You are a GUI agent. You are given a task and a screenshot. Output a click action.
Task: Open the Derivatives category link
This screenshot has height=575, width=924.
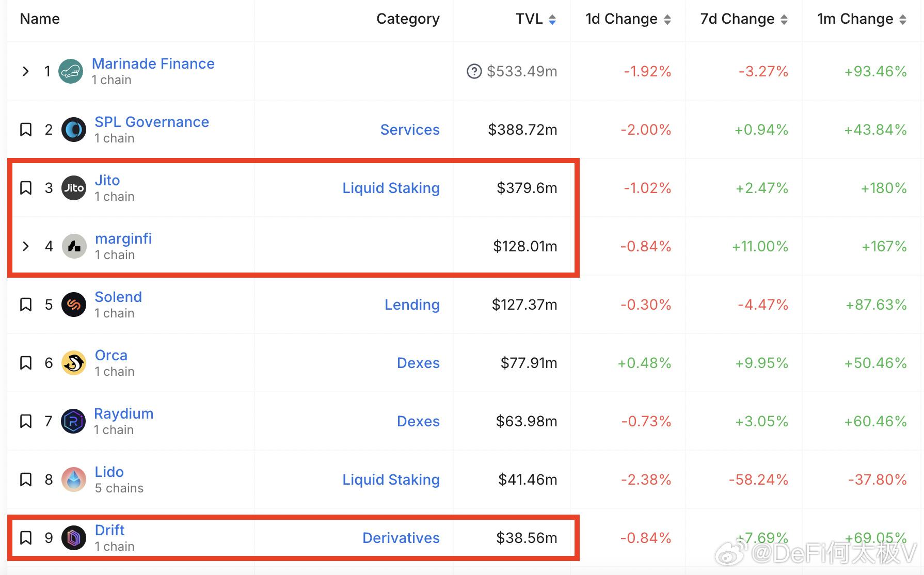401,538
